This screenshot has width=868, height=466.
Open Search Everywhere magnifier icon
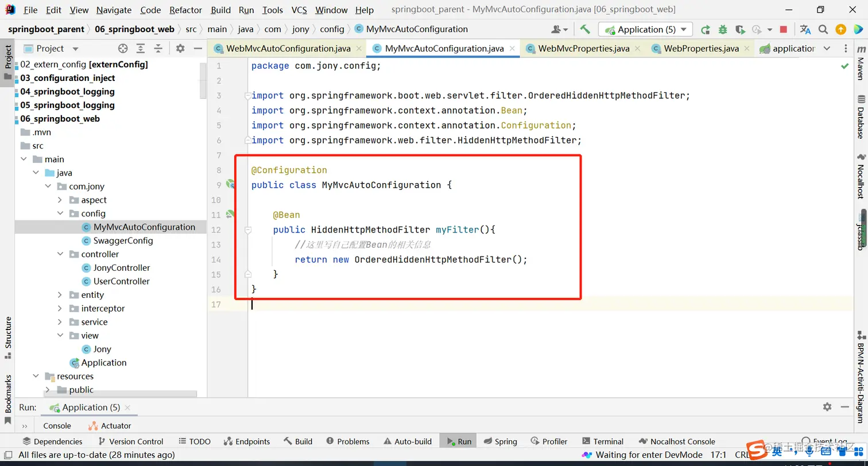pyautogui.click(x=823, y=29)
